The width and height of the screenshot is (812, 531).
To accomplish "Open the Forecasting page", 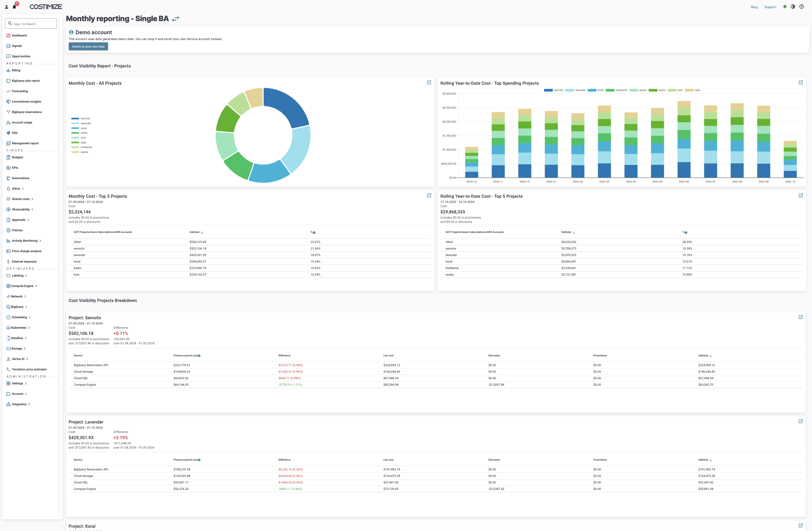I will (x=21, y=91).
